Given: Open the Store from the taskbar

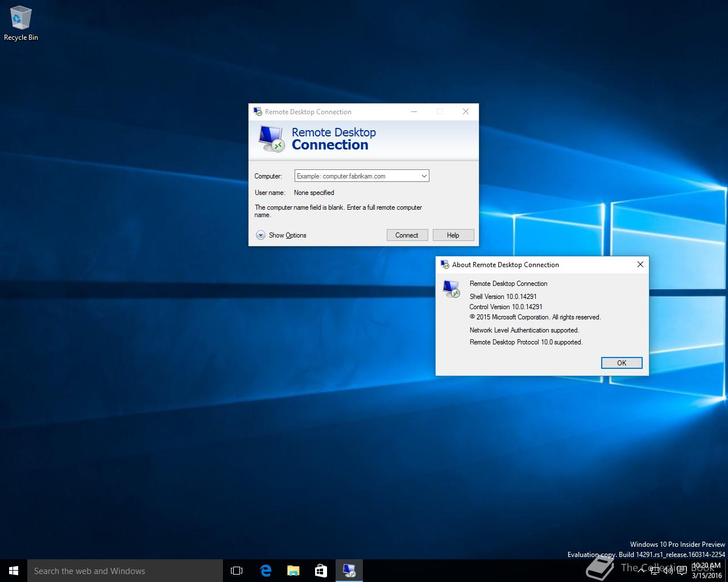Looking at the screenshot, I should tap(321, 571).
